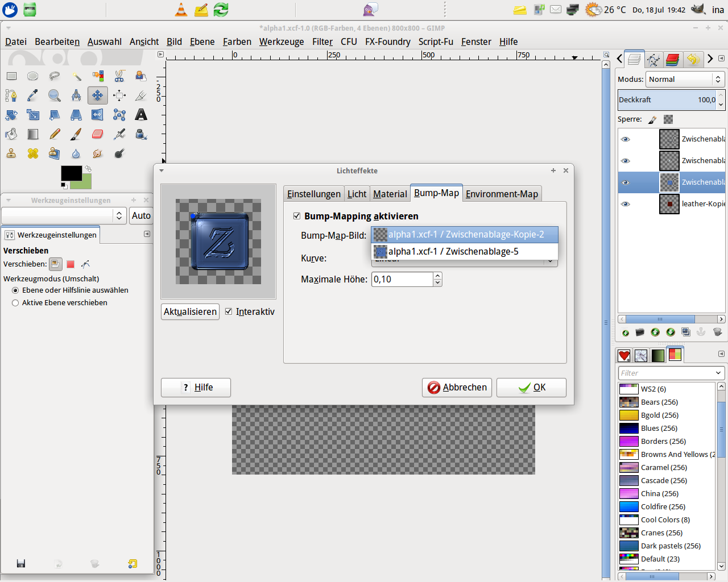Select the Blend gradient tool

[33, 134]
